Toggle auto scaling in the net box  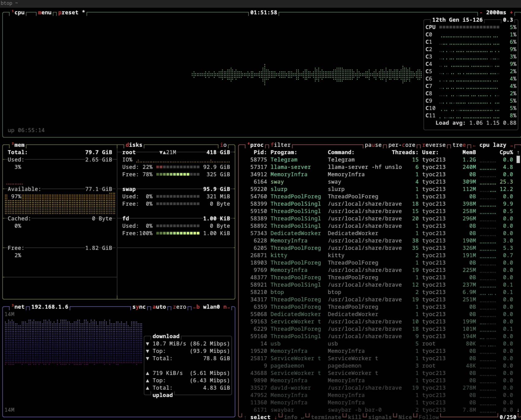coord(159,307)
